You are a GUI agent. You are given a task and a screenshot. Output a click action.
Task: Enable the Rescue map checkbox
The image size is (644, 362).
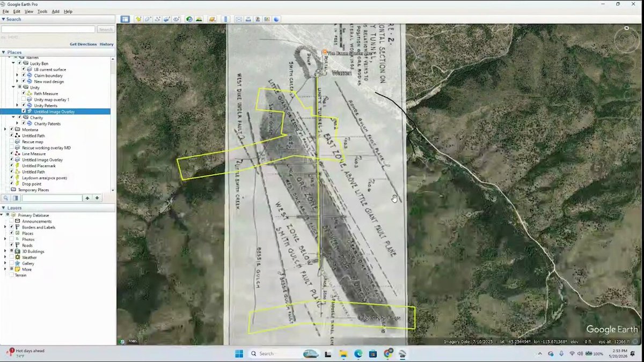pos(11,142)
